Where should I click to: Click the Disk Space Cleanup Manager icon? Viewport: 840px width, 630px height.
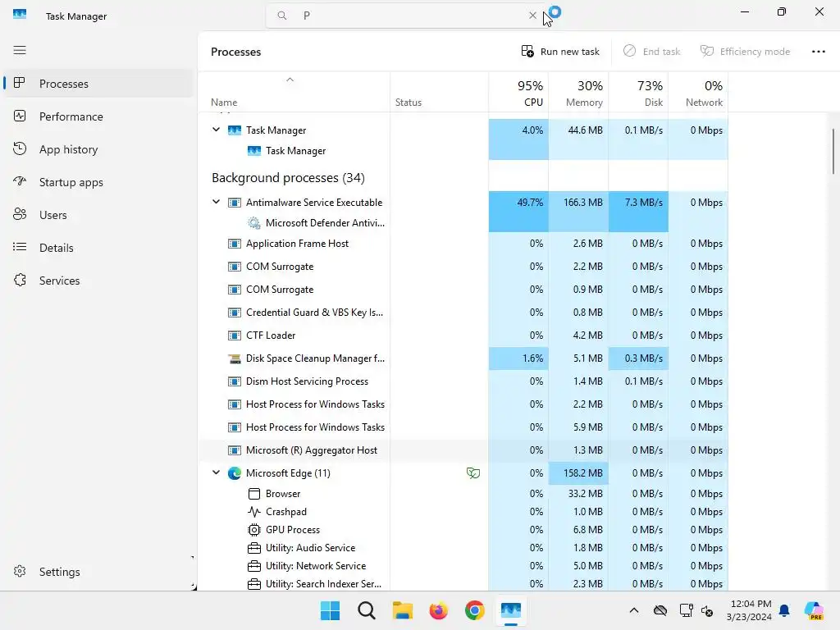tap(234, 358)
